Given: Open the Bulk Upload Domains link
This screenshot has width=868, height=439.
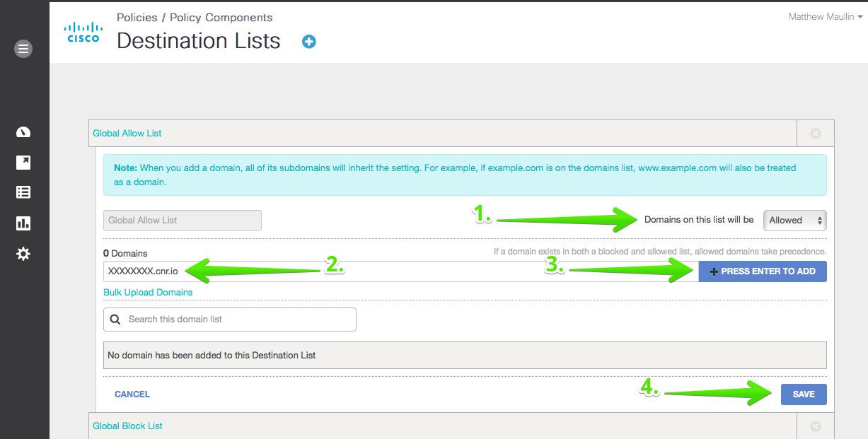Looking at the screenshot, I should coord(148,293).
